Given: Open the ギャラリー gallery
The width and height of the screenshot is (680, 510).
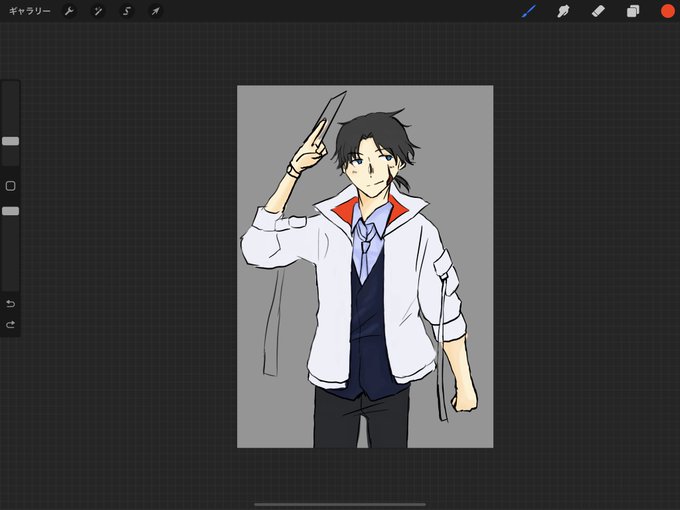Looking at the screenshot, I should 29,11.
